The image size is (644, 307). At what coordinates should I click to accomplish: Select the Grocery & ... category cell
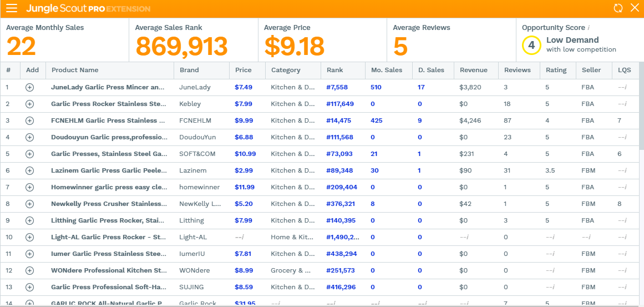[x=290, y=270]
